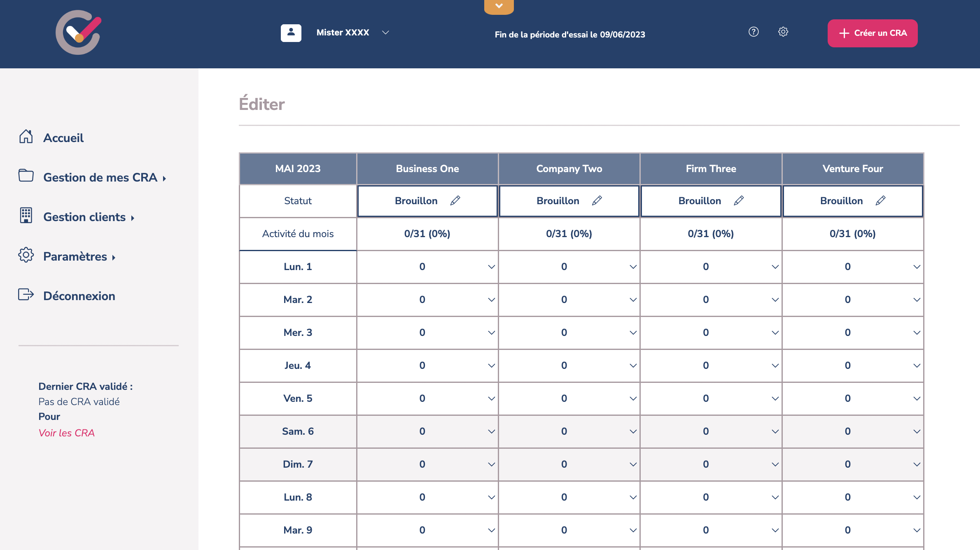Open Lun. 1 Business One dropdown
Screen dimensions: 980x550
tap(491, 267)
